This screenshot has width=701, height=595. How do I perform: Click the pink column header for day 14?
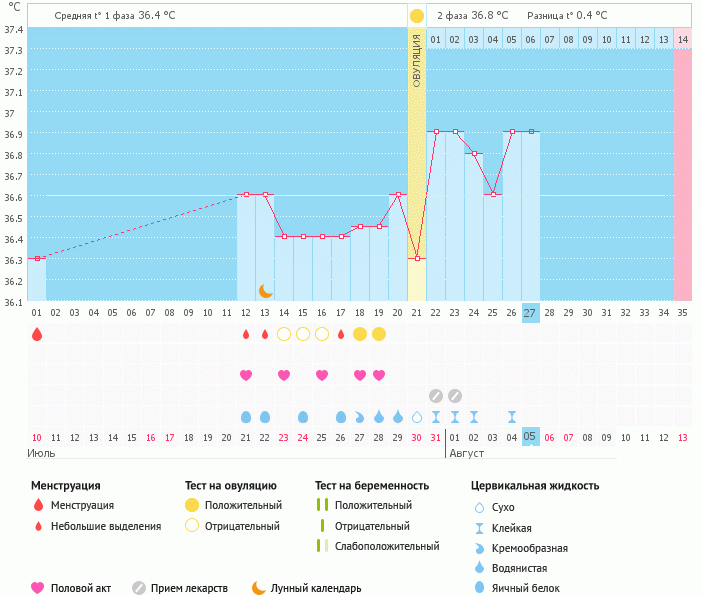(682, 38)
